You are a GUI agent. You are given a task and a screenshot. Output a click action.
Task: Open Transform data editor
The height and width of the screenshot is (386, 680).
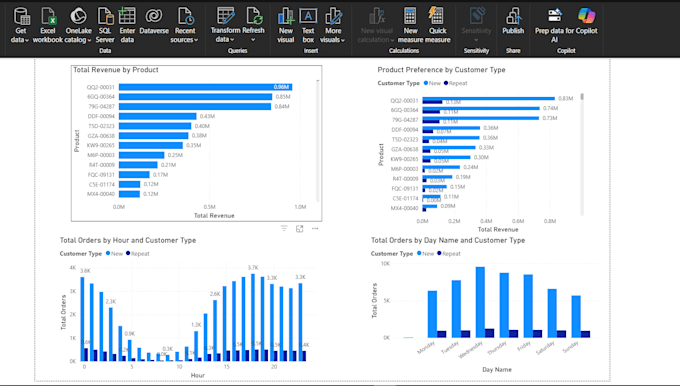pyautogui.click(x=225, y=25)
